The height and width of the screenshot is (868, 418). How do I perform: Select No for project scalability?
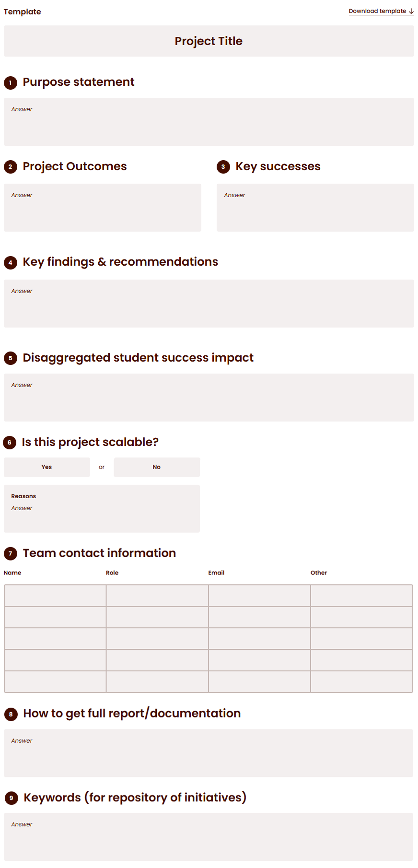point(157,467)
